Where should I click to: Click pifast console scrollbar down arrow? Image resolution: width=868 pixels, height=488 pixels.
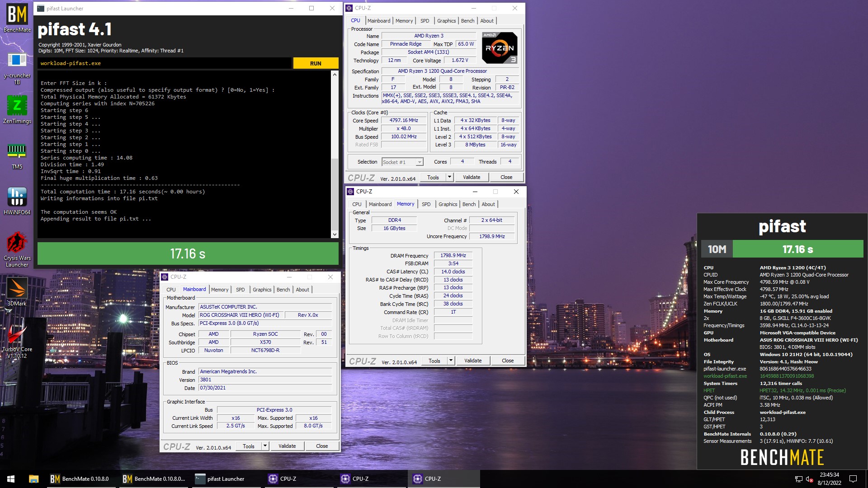pos(335,234)
